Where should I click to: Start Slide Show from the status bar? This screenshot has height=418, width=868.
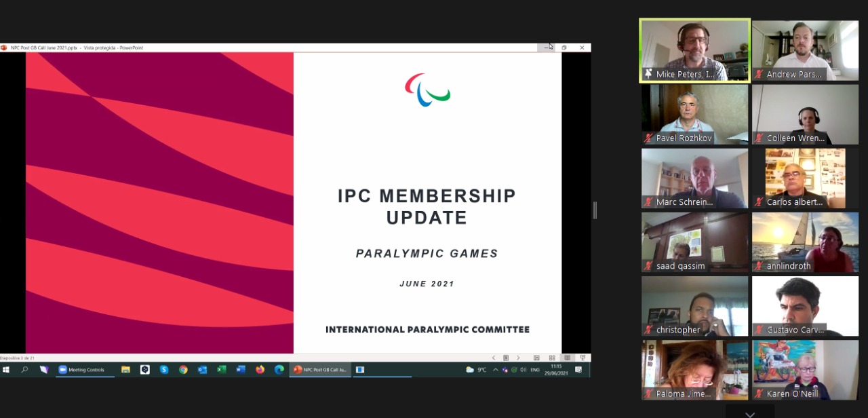click(583, 358)
